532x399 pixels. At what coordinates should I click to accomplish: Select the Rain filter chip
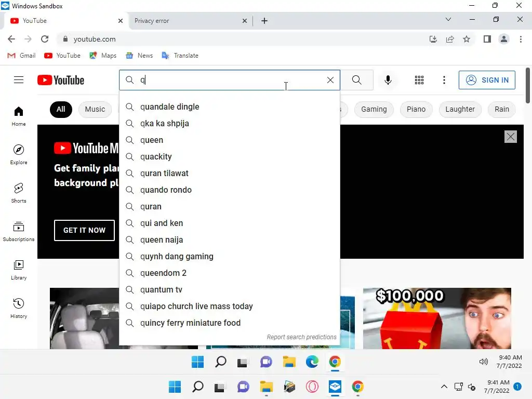click(x=502, y=109)
